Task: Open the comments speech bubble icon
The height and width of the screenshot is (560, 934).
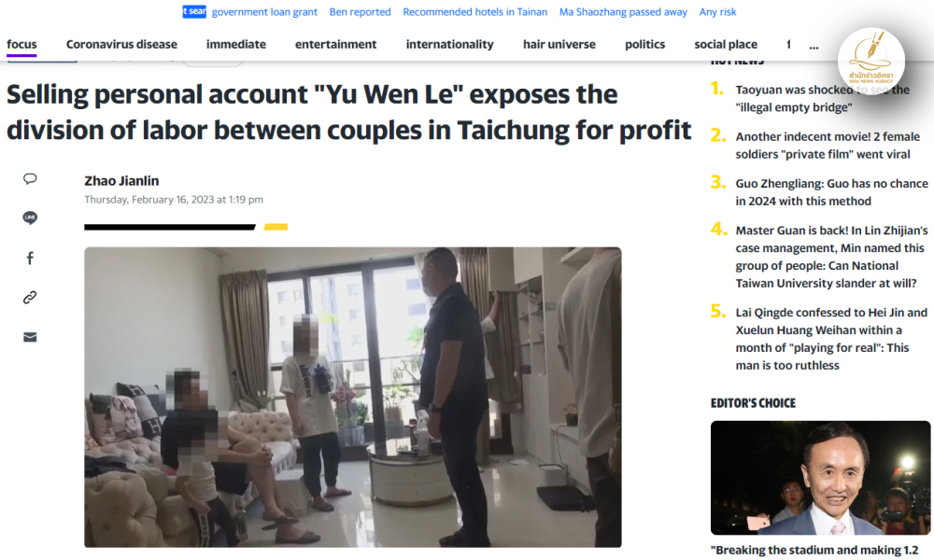Action: (x=30, y=178)
